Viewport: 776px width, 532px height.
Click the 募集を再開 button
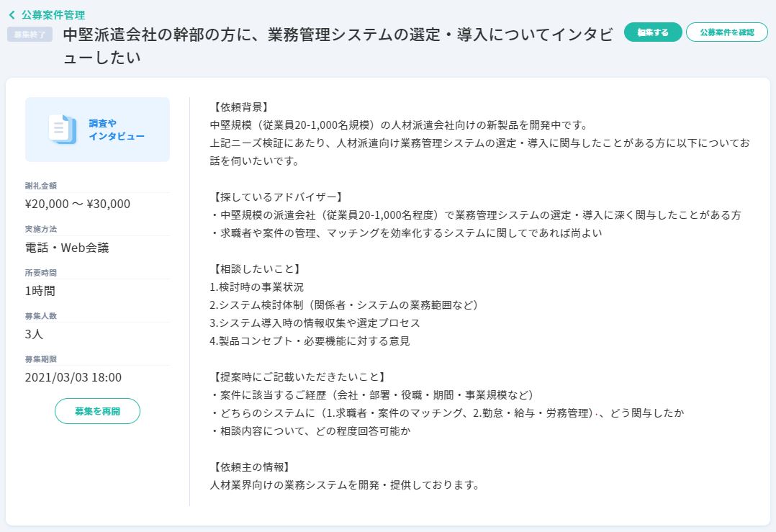[x=97, y=411]
